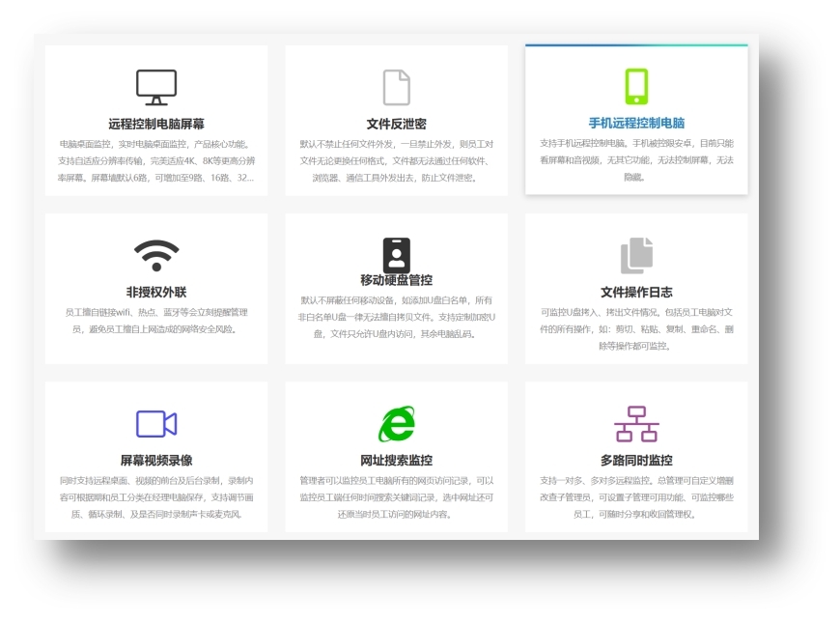Image resolution: width=840 pixels, height=622 pixels.
Task: Open the 文件反泄密 heading link
Action: [x=397, y=124]
